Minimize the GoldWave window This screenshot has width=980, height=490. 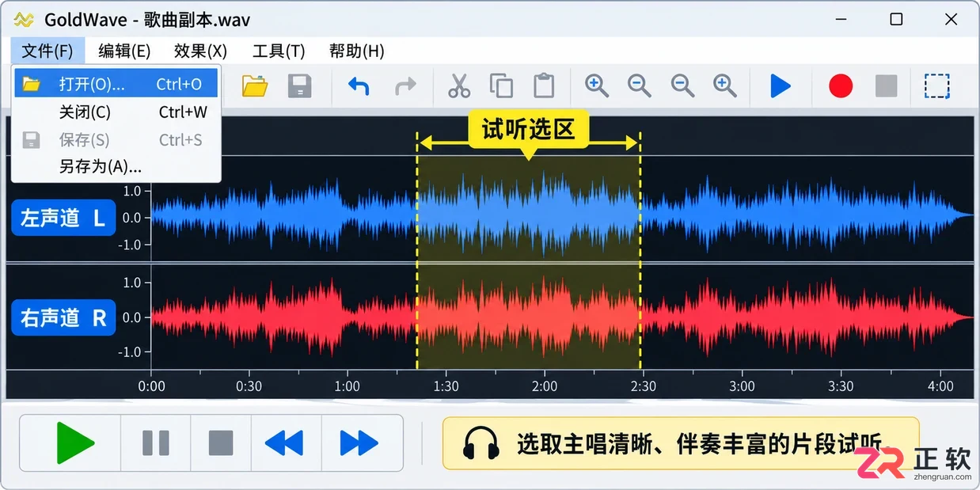point(840,19)
